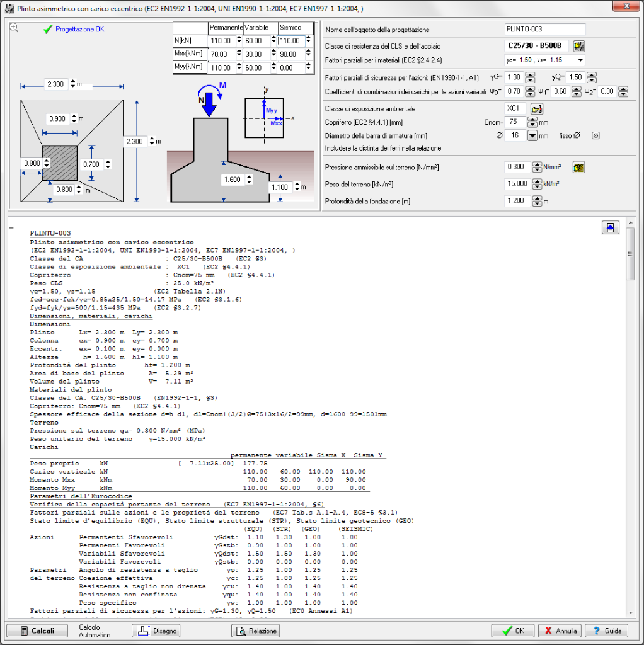Screen dimensions: 644x645
Task: Adjust the footing width 2.300 m top stepper
Action: (x=73, y=84)
